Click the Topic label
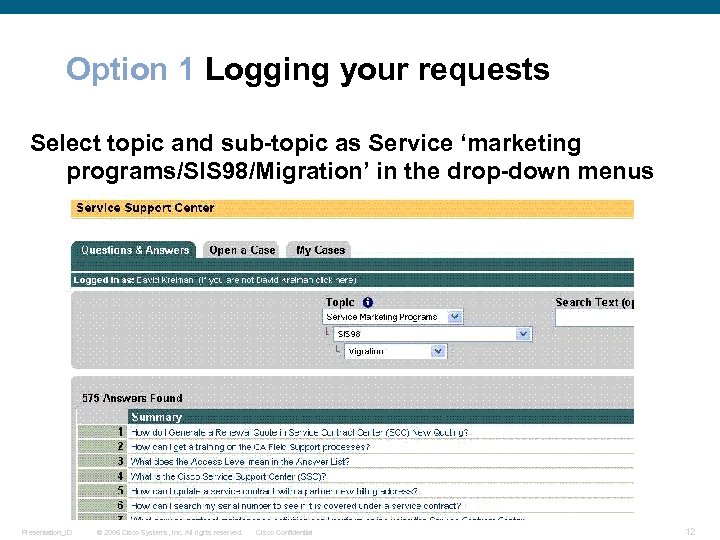The height and width of the screenshot is (540, 720). coord(340,302)
